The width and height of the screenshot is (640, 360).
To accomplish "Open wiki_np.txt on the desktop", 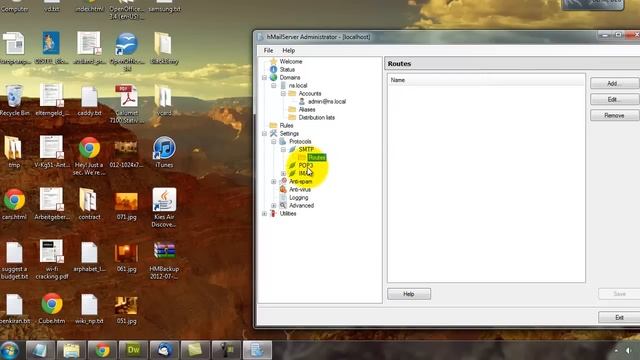I will (x=89, y=308).
